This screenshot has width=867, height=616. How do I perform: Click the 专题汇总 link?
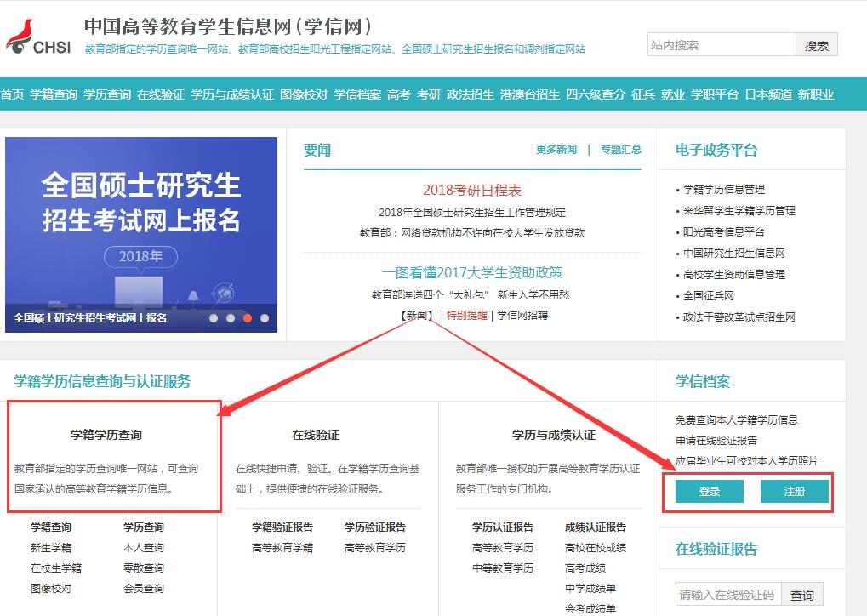621,149
